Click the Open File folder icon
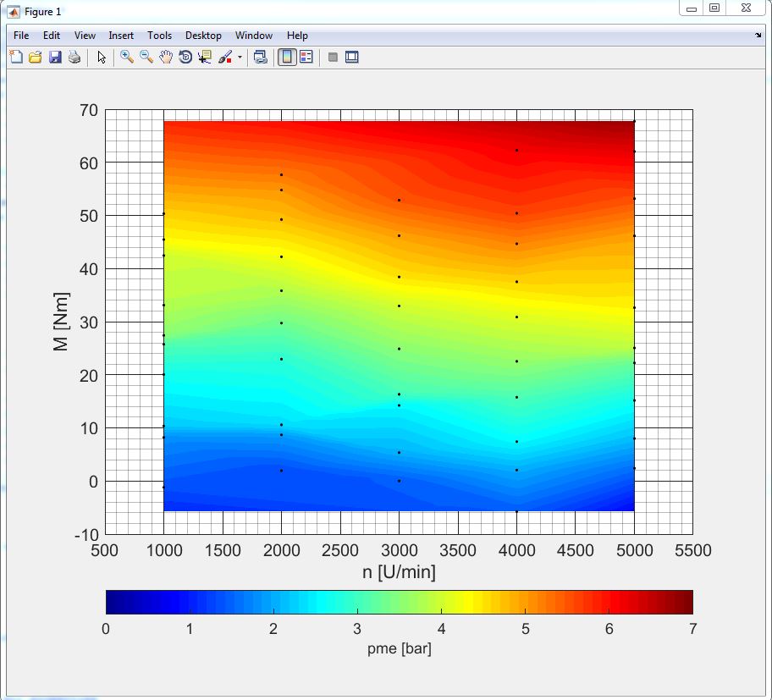The image size is (772, 700). point(35,58)
